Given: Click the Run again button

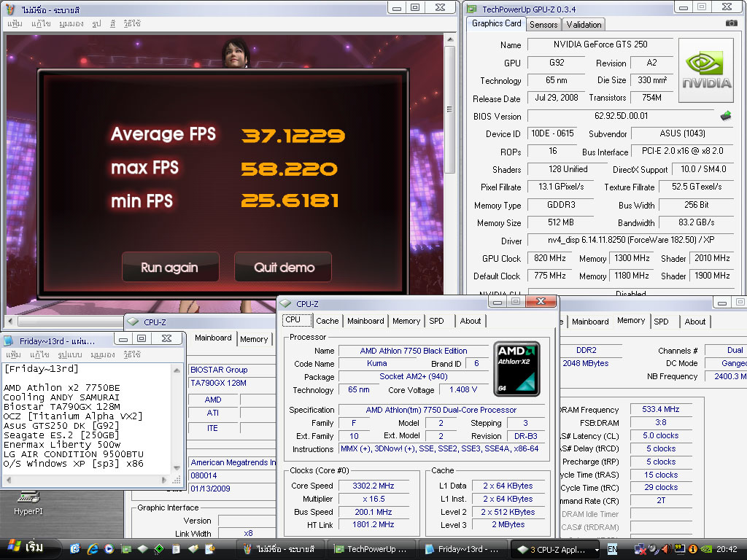Looking at the screenshot, I should [170, 267].
